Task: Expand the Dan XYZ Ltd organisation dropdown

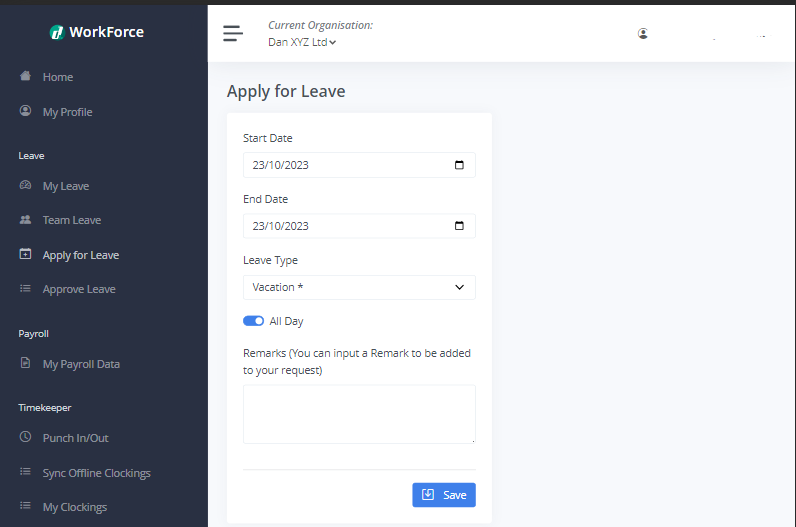Action: click(x=302, y=42)
